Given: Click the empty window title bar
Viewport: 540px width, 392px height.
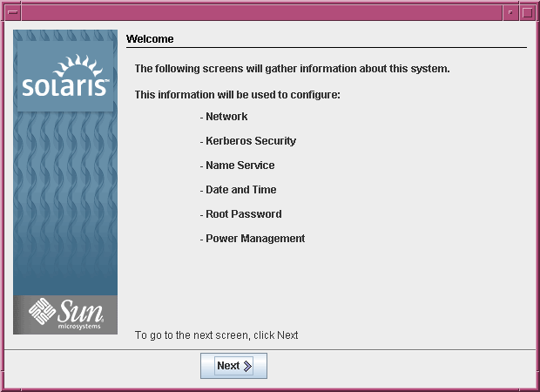Looking at the screenshot, I should 261,12.
